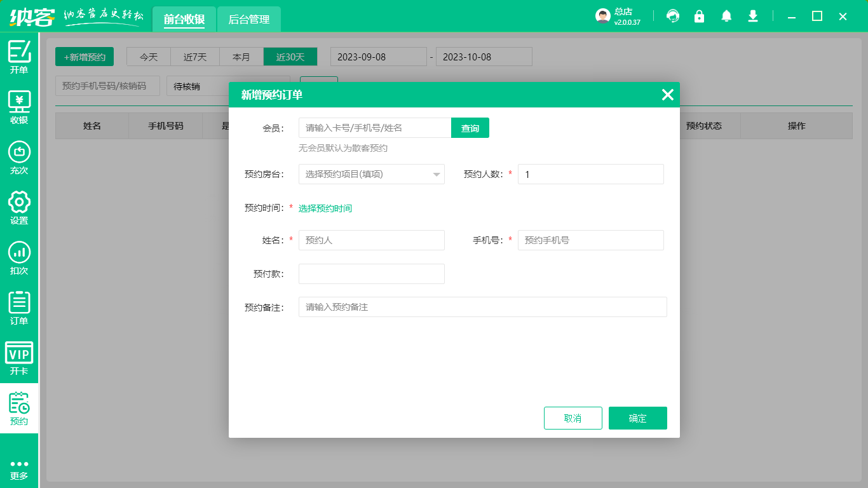The height and width of the screenshot is (488, 868).
Task: Switch to the 前台收银 tab
Action: 184,20
